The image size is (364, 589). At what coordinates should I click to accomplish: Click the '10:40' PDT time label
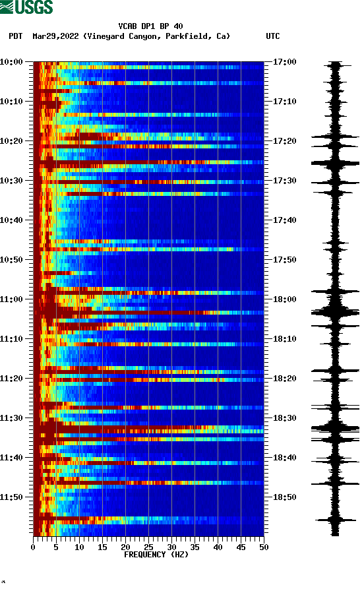click(x=11, y=220)
